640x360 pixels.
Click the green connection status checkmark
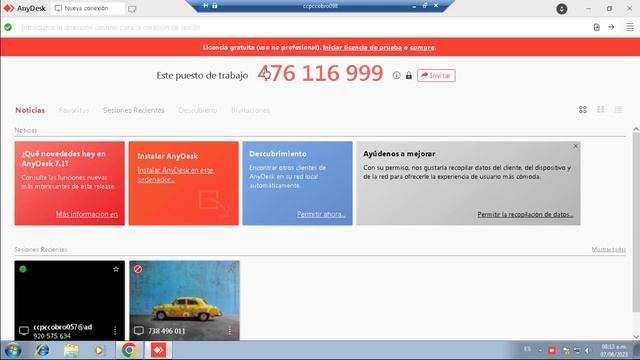click(8, 27)
